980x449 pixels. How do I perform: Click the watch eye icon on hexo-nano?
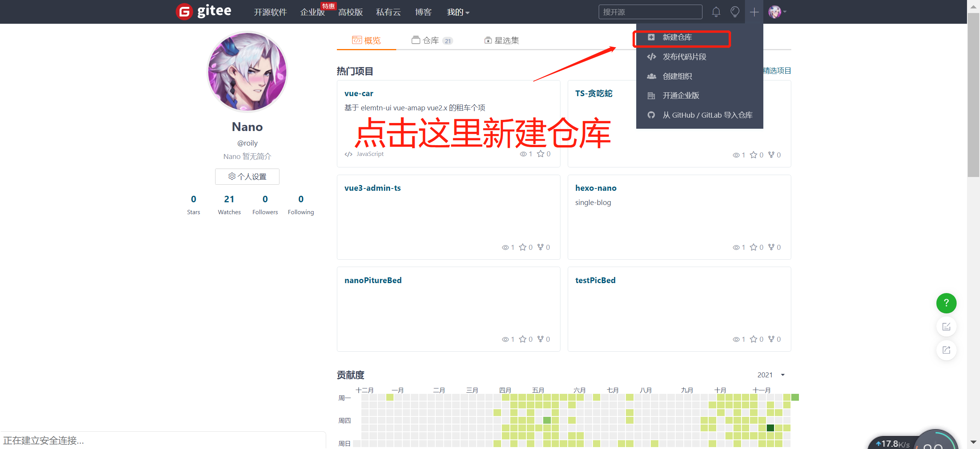coord(736,247)
